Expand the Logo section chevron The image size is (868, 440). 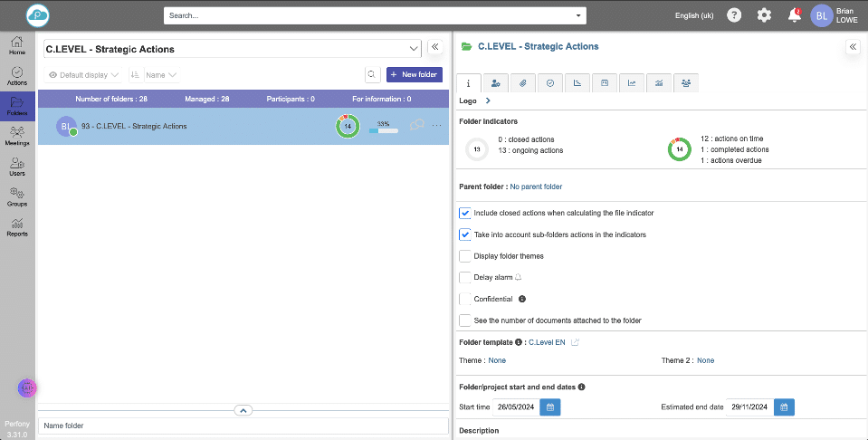click(487, 101)
